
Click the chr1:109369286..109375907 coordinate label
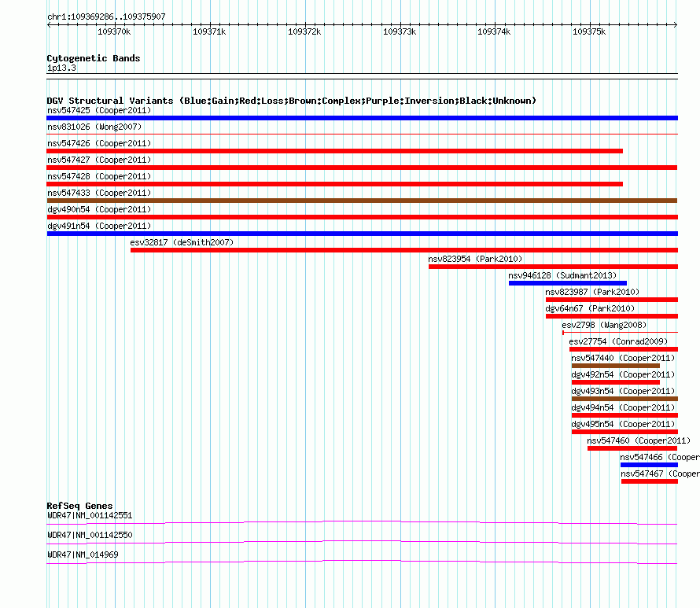tap(106, 17)
